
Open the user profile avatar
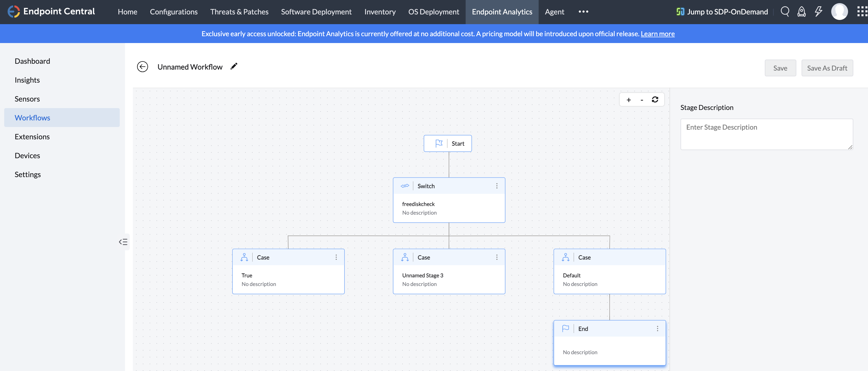click(x=840, y=12)
